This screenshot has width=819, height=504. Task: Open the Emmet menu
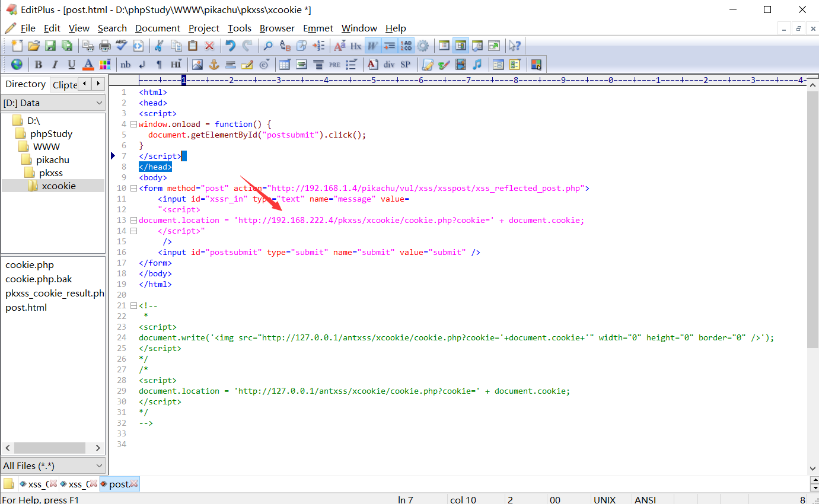318,28
